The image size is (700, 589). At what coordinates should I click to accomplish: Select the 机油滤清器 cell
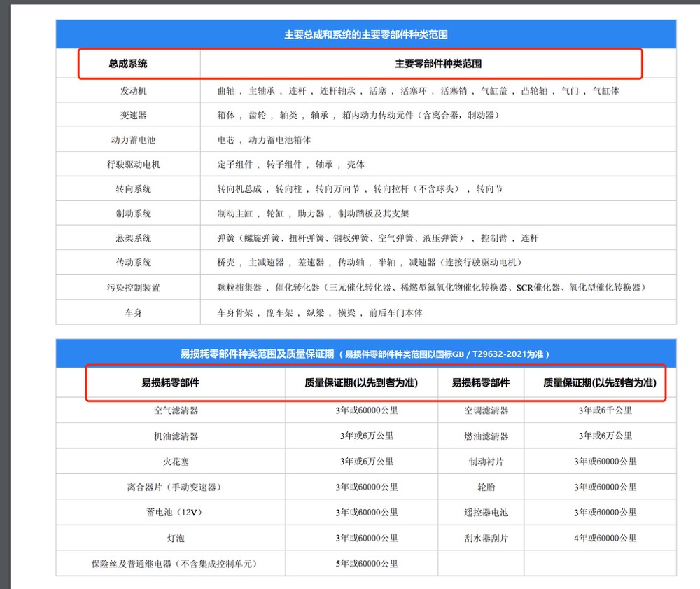click(176, 436)
